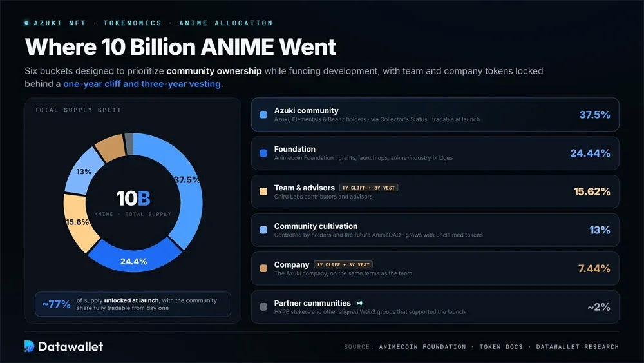Click the title Where 10 Billion ANIME Went
Viewport: 644px width, 363px height.
[x=181, y=47]
